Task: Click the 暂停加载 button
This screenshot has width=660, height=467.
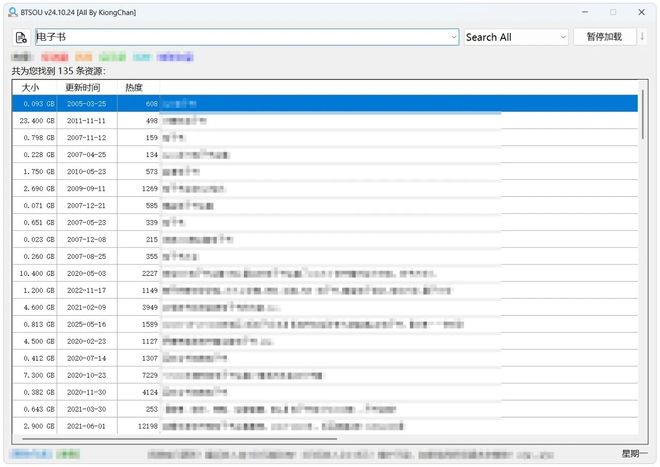Action: (603, 37)
